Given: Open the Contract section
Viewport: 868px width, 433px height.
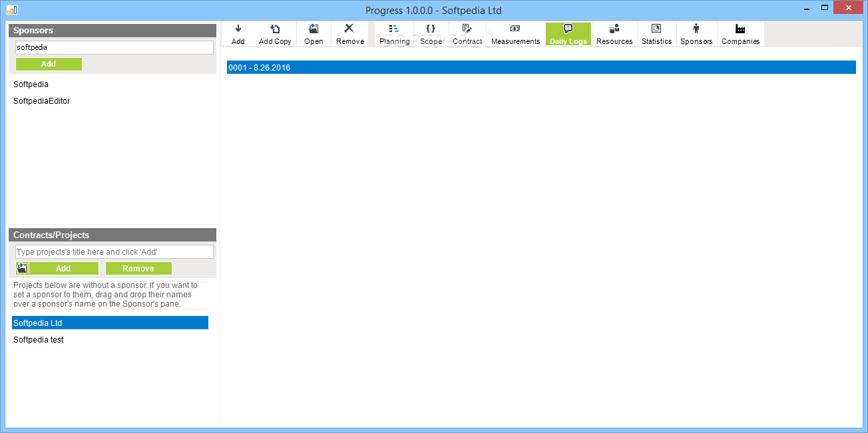Looking at the screenshot, I should click(x=467, y=34).
